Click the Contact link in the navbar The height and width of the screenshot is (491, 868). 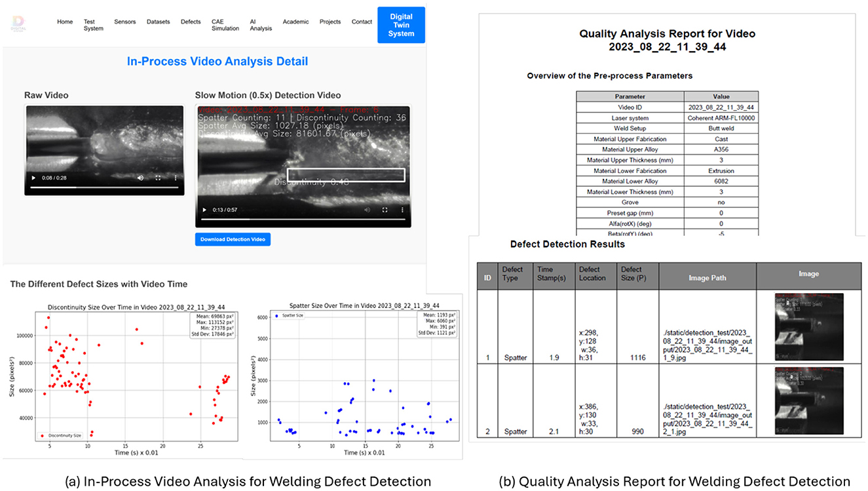point(362,22)
